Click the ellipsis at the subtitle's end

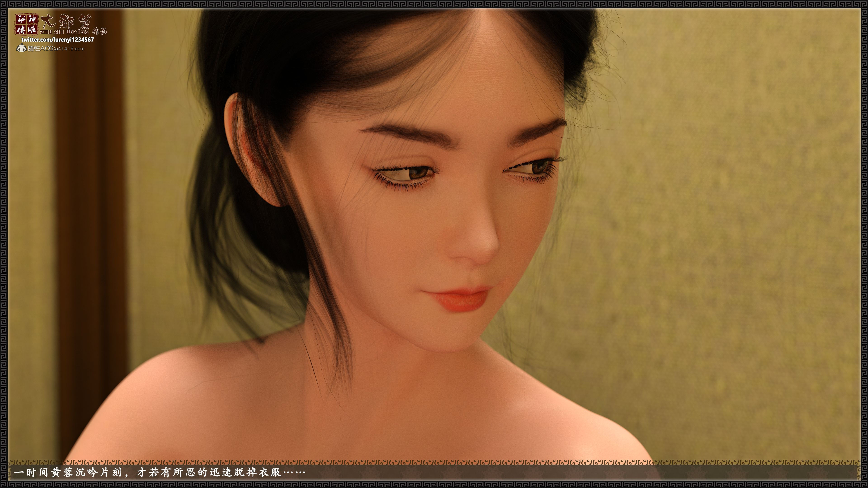click(x=295, y=472)
